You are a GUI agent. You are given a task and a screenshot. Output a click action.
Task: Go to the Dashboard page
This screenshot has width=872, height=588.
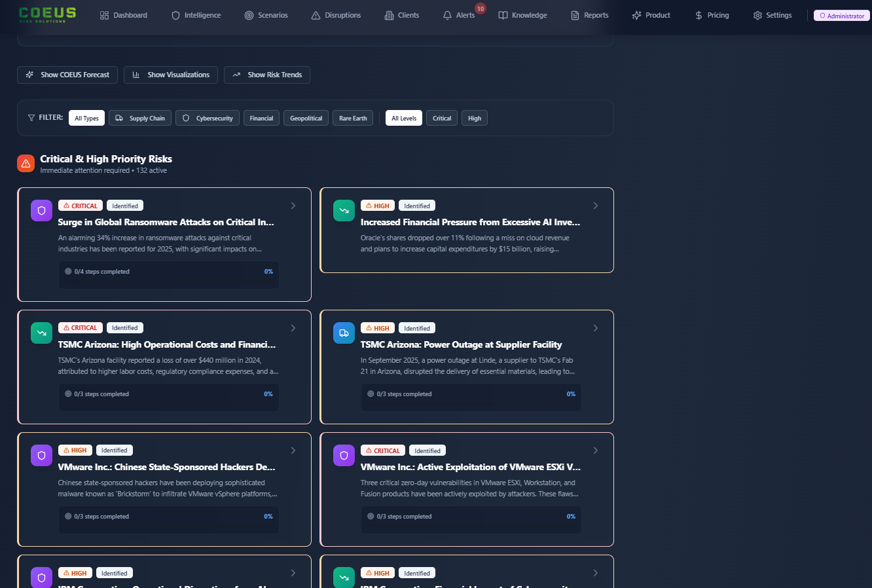coord(123,15)
